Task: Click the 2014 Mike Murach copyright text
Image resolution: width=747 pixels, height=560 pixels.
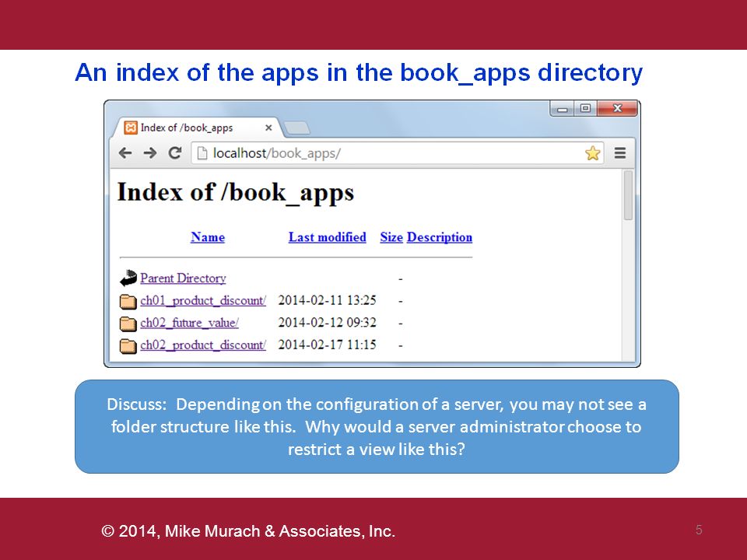Action: tap(248, 530)
